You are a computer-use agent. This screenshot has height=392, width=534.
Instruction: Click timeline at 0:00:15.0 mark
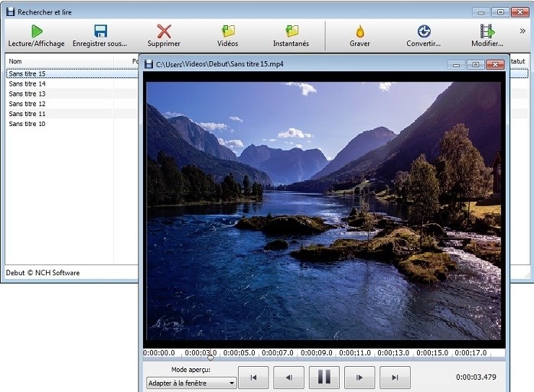432,353
